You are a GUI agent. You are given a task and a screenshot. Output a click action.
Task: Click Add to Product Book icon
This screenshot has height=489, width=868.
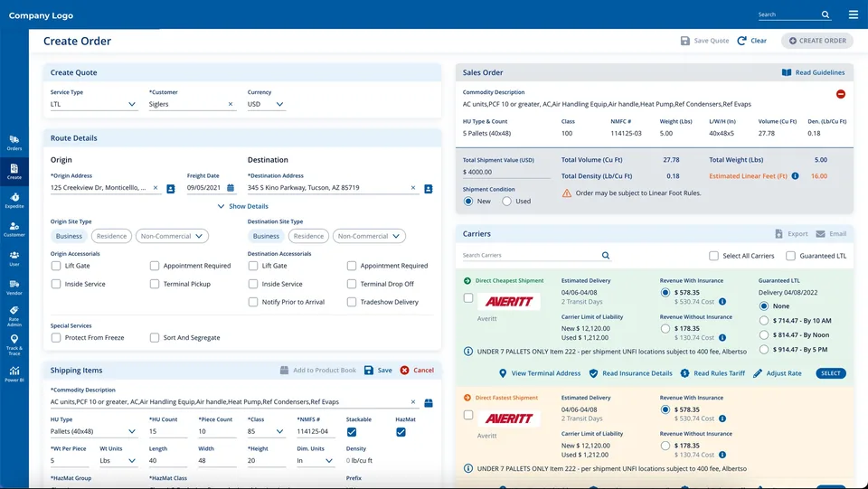click(284, 370)
